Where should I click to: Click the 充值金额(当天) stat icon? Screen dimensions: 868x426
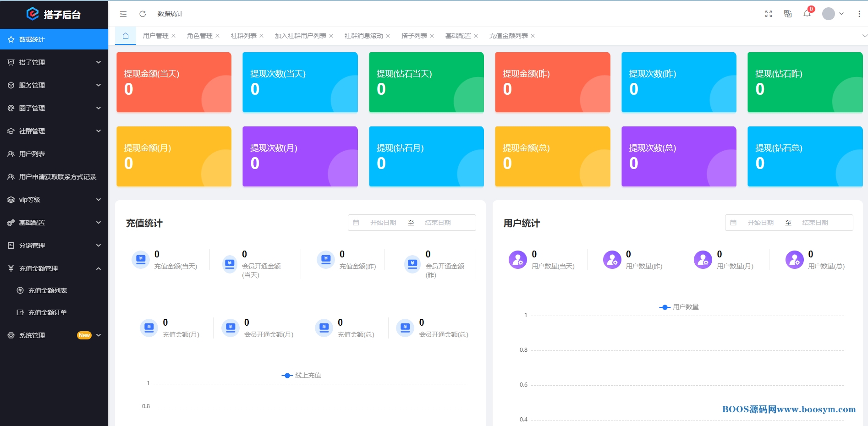[140, 260]
